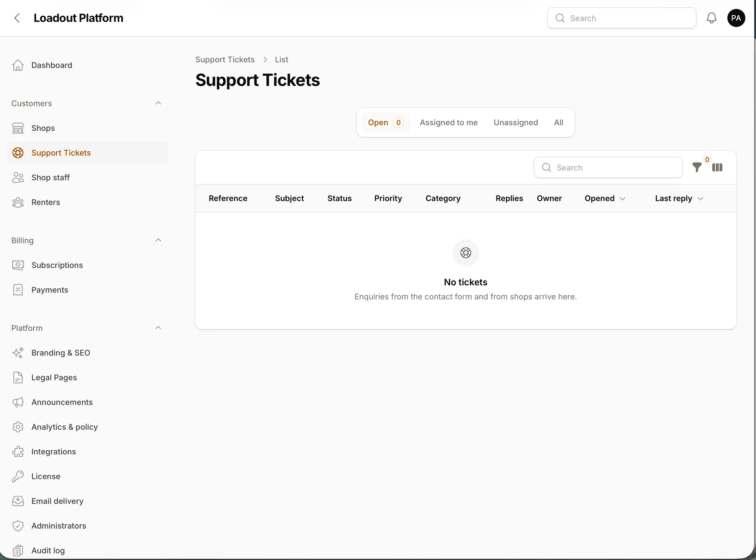Toggle table columns visibility button
This screenshot has height=560, width=756.
[x=717, y=167]
